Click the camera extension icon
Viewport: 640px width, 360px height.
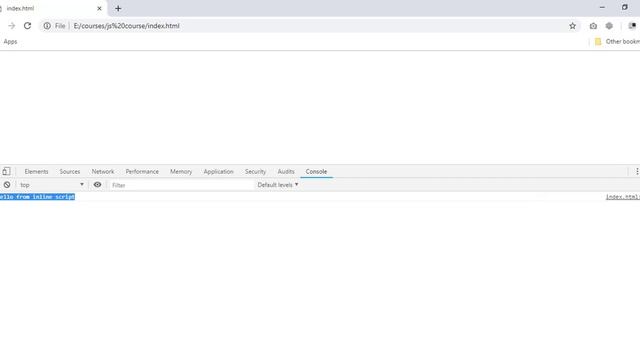(593, 26)
